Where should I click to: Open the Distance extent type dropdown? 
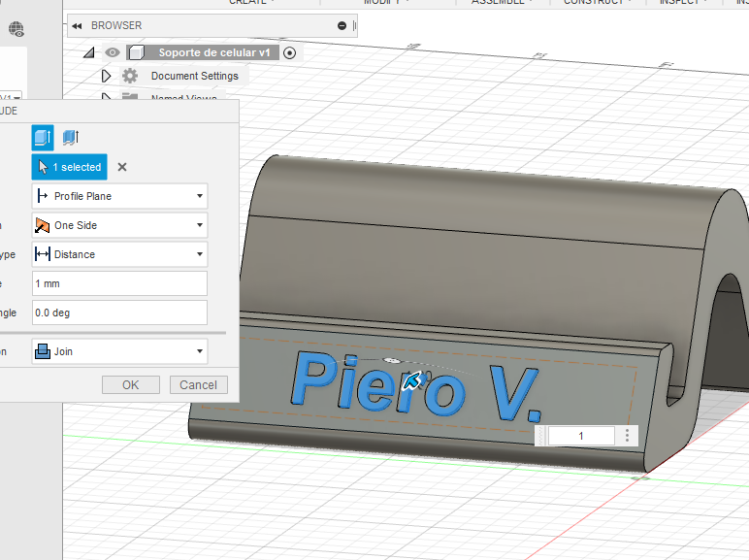point(120,254)
